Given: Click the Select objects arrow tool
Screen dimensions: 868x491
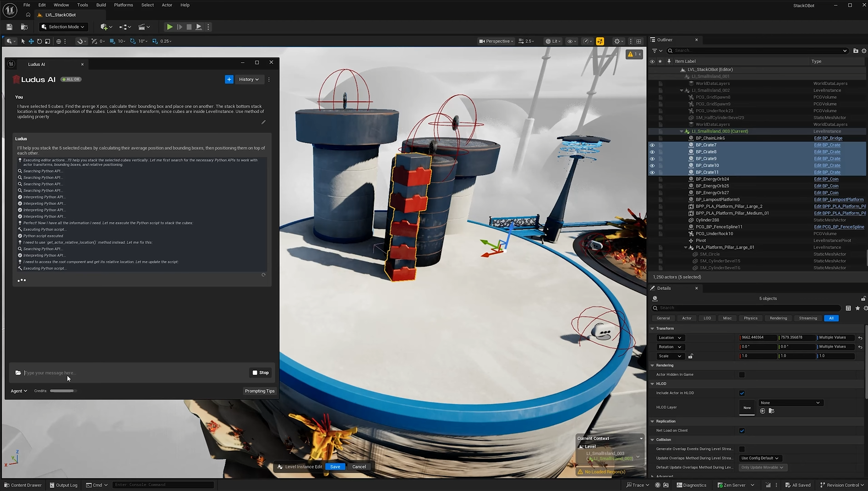Looking at the screenshot, I should (x=23, y=41).
